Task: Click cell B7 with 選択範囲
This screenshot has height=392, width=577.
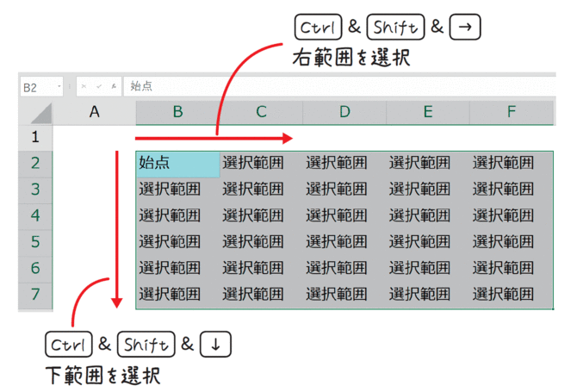Action: coord(177,295)
